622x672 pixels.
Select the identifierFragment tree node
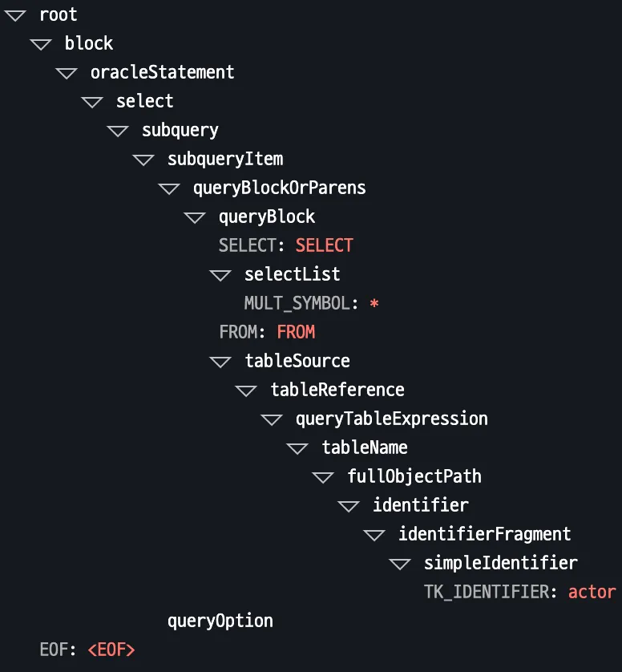[x=485, y=533]
